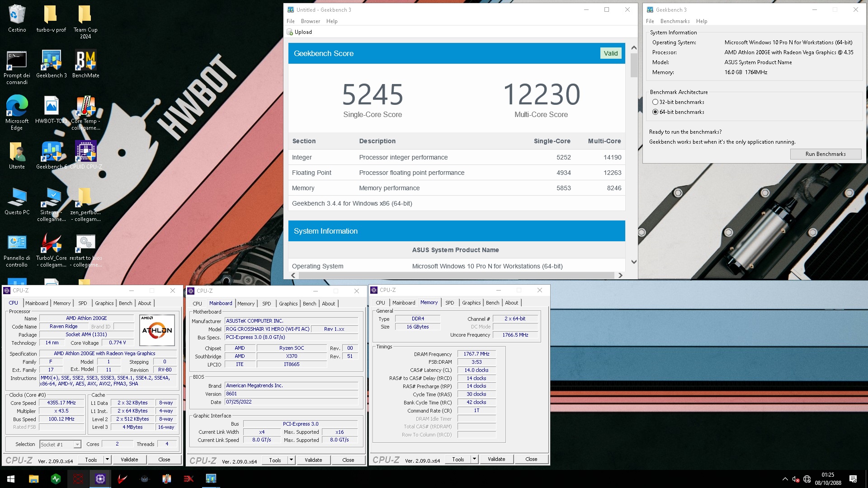Click the Valid badge on Geekbench Score
The image size is (868, 488).
click(x=611, y=53)
